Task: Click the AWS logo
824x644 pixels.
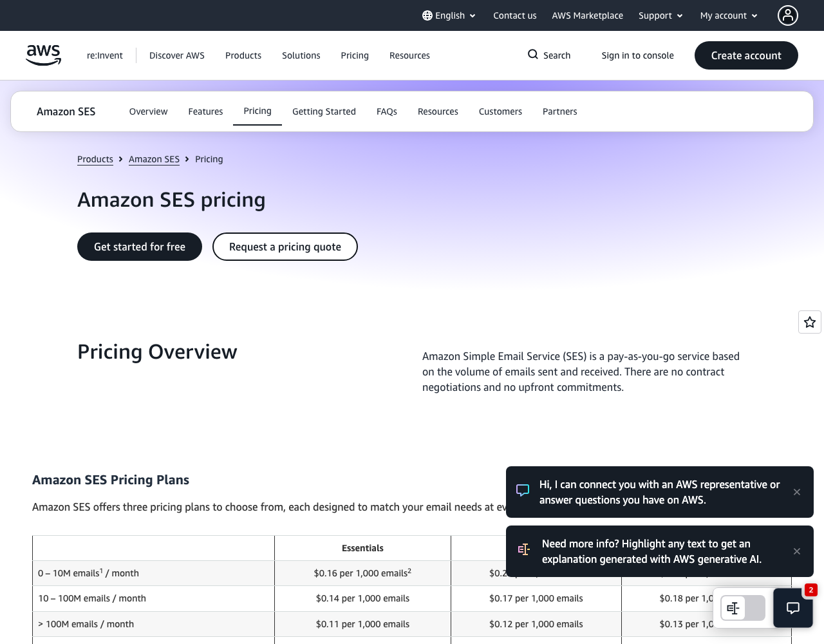Action: 43,55
